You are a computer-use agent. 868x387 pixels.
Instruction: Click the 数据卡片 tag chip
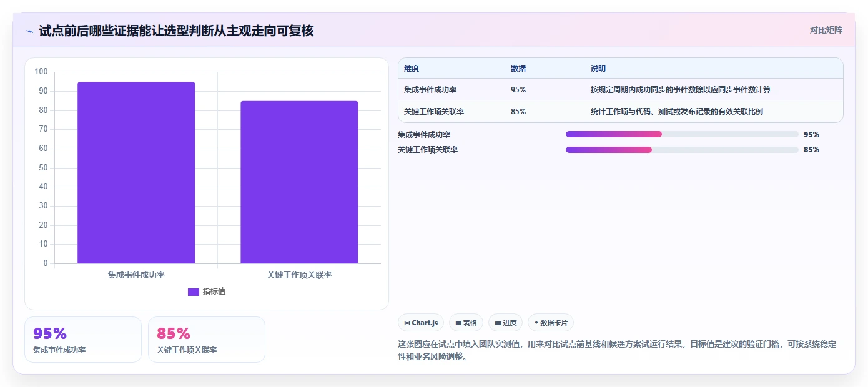point(550,323)
